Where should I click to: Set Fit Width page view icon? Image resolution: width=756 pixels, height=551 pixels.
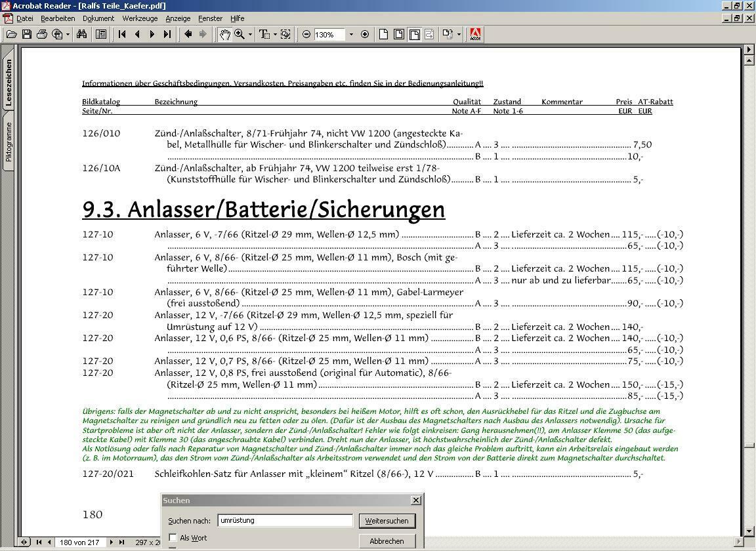click(x=414, y=34)
